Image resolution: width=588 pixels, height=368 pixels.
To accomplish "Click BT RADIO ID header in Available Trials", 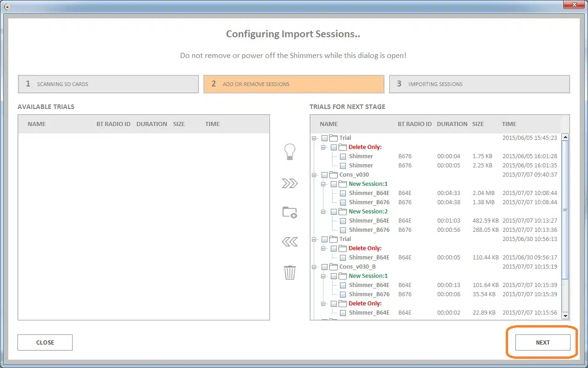I will (x=113, y=124).
